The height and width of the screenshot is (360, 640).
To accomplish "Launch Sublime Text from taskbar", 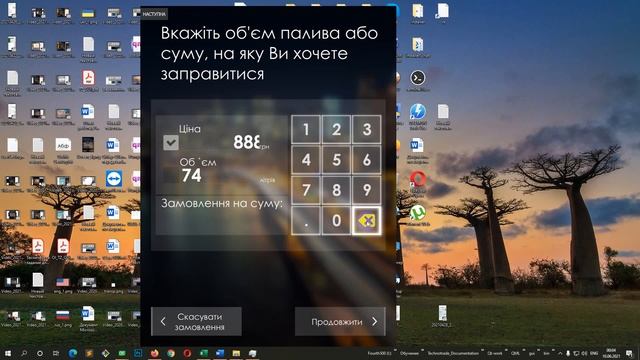I will [89, 353].
